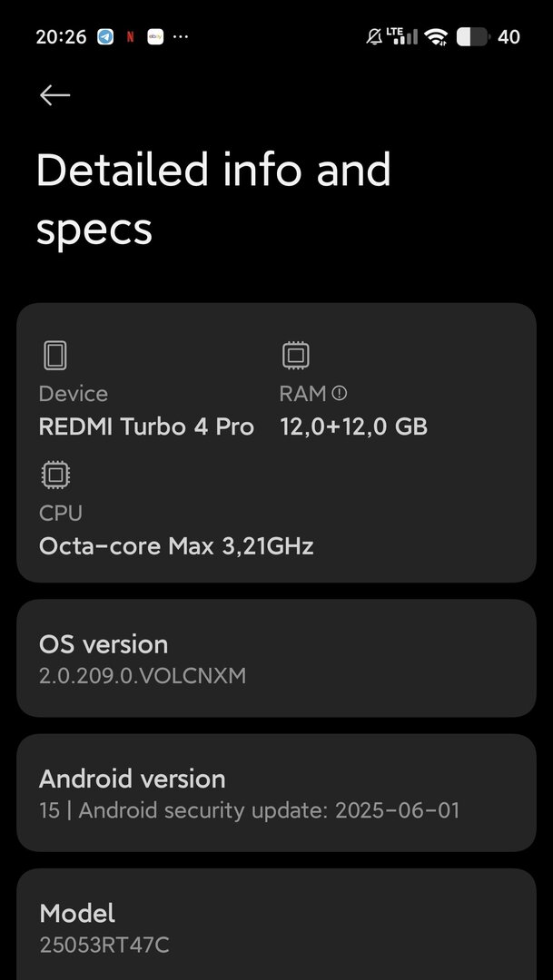Tap the REDMI Turbo 4 Pro device name
Image resolution: width=553 pixels, height=980 pixels.
(146, 426)
